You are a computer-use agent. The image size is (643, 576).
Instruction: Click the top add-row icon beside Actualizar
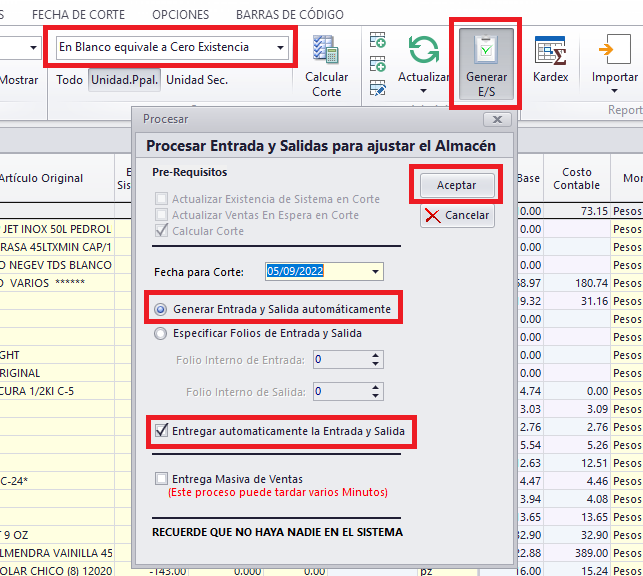[x=377, y=40]
